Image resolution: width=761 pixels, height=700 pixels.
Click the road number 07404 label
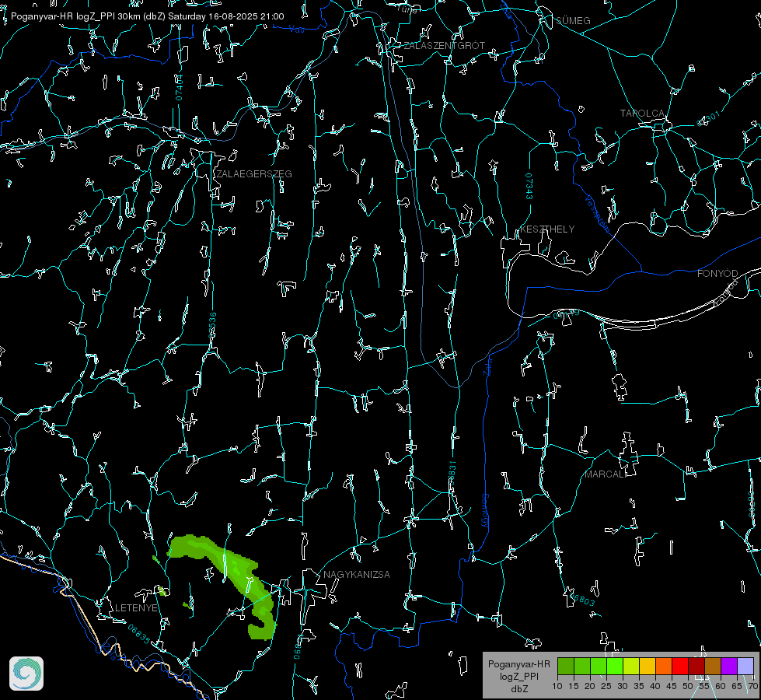[x=179, y=87]
